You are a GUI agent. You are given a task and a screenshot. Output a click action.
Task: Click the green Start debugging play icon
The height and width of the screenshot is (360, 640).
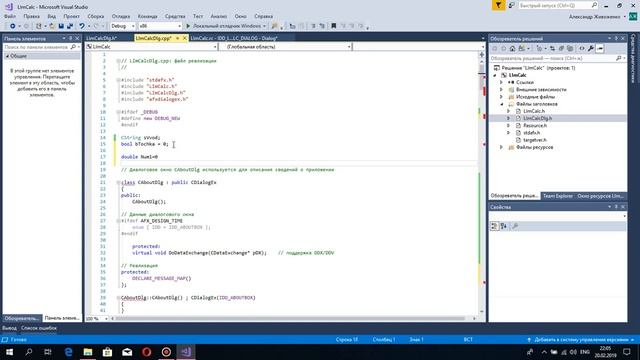188,26
